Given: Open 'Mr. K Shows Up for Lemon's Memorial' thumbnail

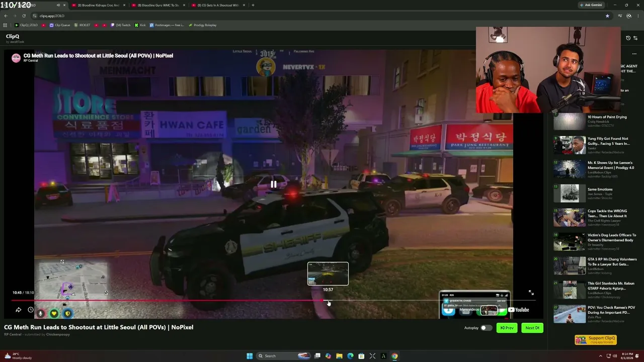Looking at the screenshot, I should click(x=570, y=169).
